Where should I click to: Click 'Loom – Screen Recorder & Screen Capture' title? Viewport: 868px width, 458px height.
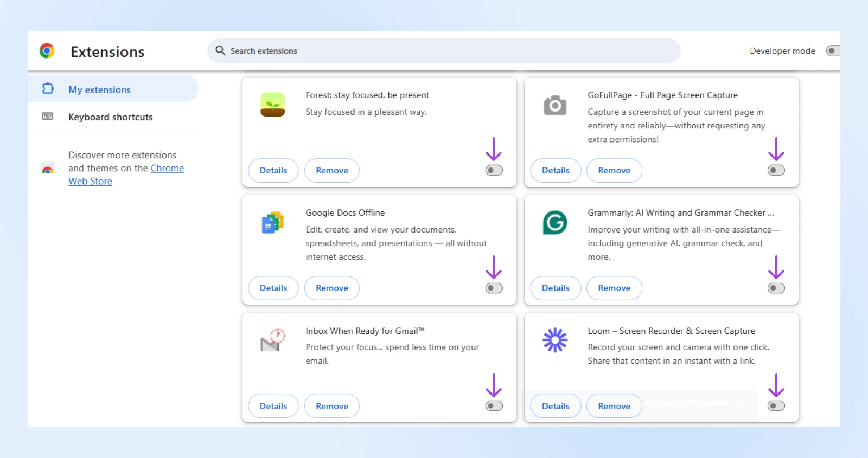tap(671, 331)
